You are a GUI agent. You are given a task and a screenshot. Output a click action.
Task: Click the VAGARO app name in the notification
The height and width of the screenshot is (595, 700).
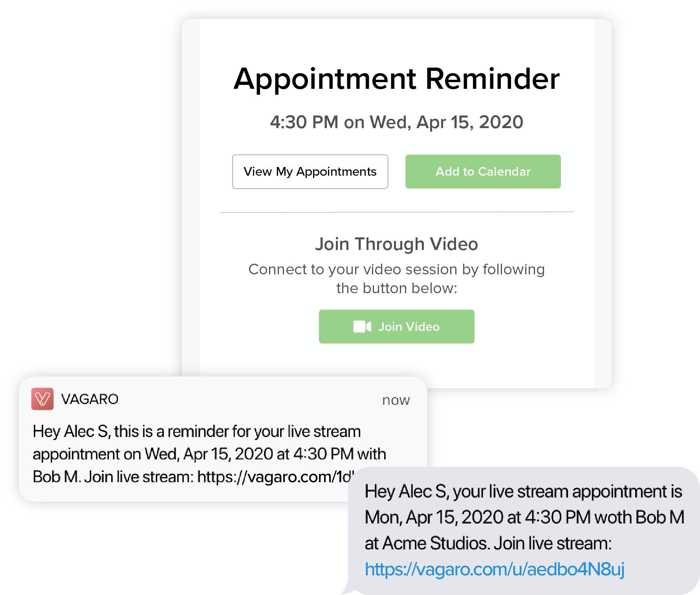pos(90,399)
